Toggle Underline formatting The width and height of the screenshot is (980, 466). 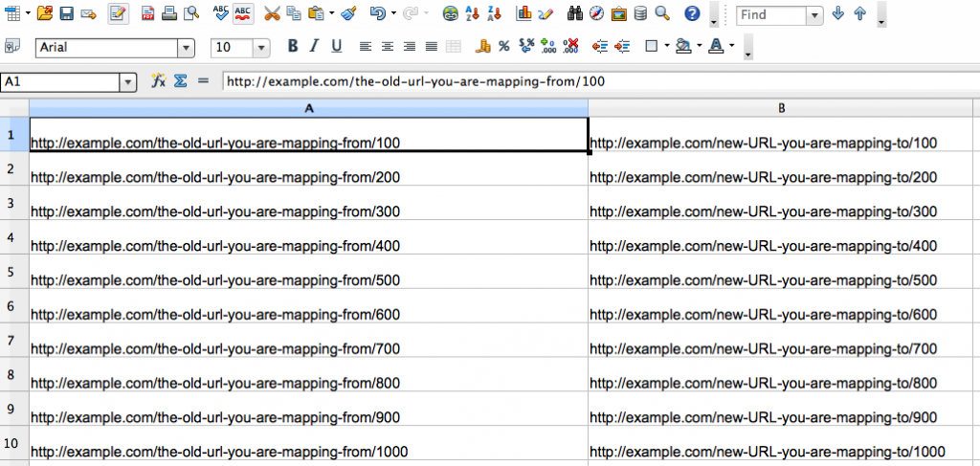(x=336, y=46)
